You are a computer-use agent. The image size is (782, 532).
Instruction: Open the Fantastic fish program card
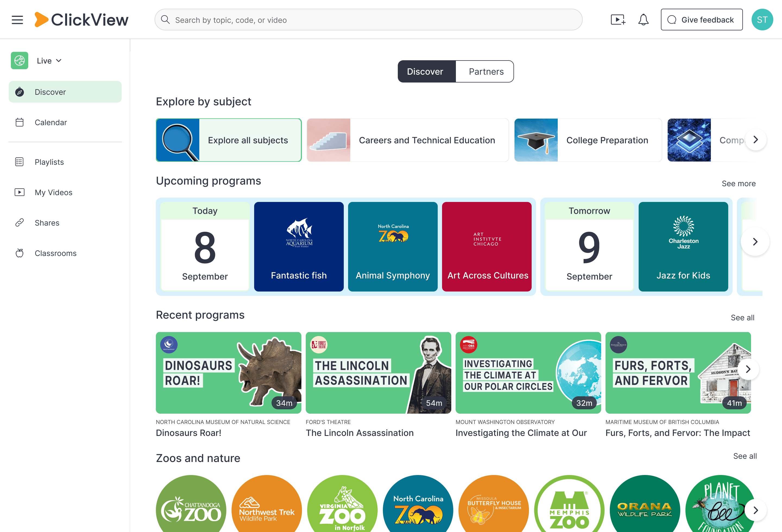[299, 246]
